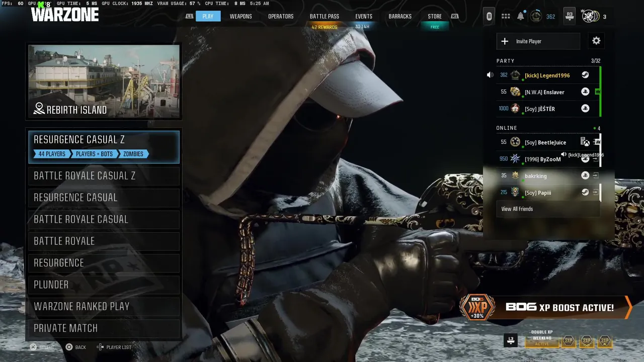This screenshot has height=362, width=644.
Task: Open the Player List prompt at bottom
Action: 114,347
